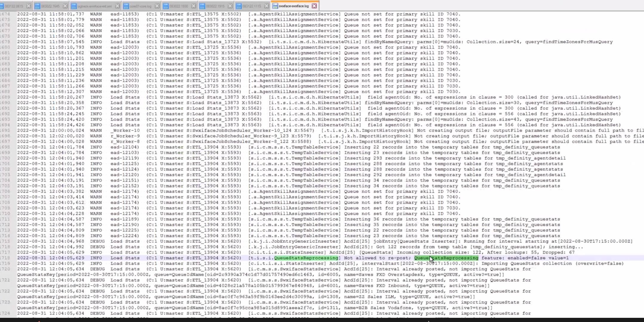Switch to the 083122.0815 tab
Image resolution: width=644 pixels, height=322 pixels.
pos(13,6)
